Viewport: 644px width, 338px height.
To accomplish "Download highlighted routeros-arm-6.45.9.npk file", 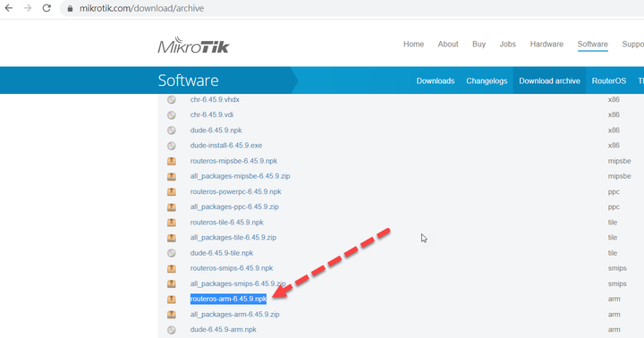I will [228, 299].
